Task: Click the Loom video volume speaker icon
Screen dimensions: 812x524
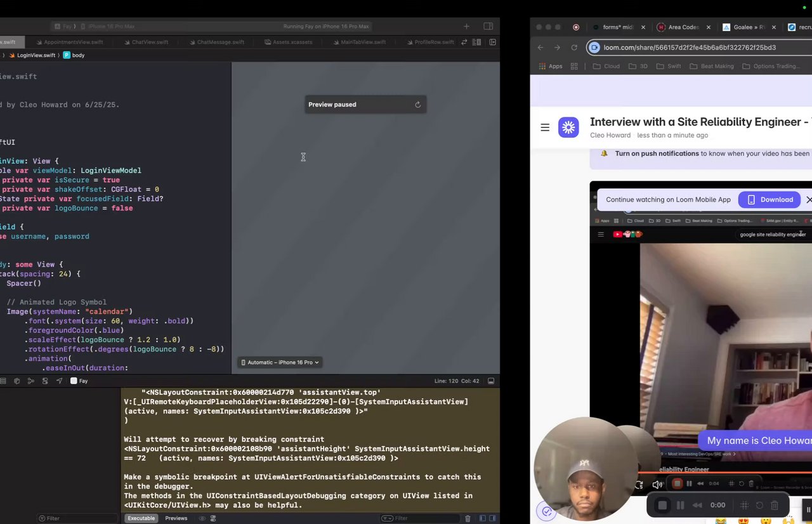Action: [657, 484]
